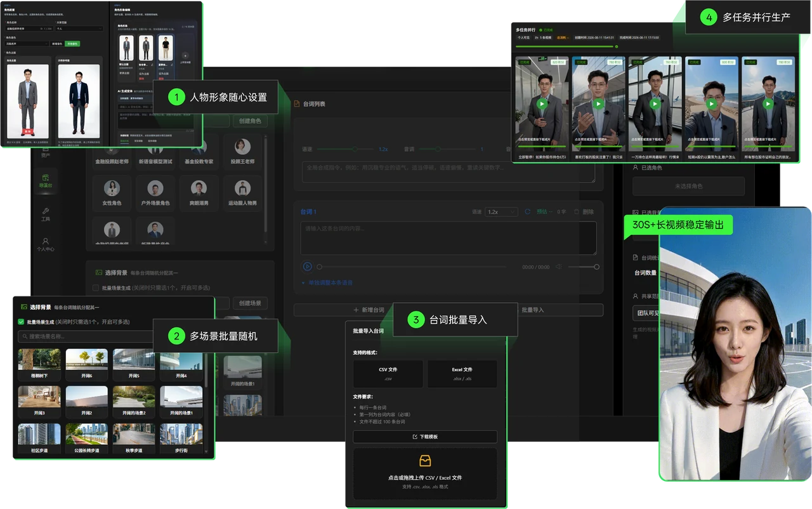
Task: Open 个人中心 in the left sidebar
Action: pyautogui.click(x=45, y=245)
